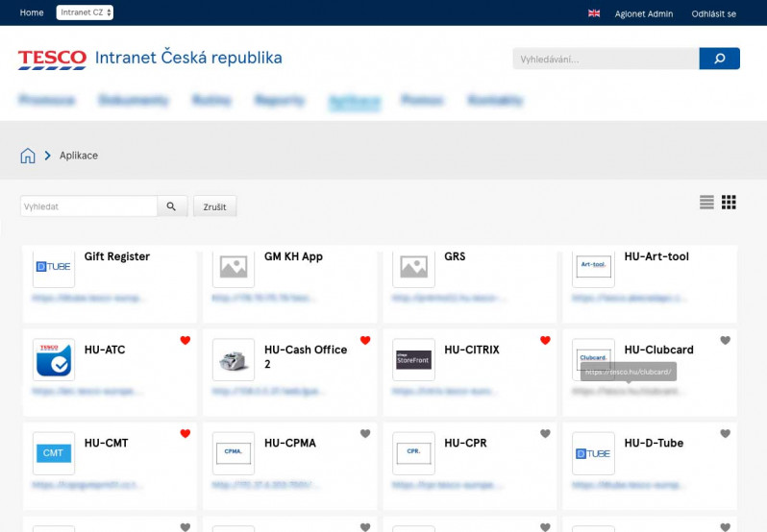Favorite HU-CPMA with the gray heart
Image resolution: width=767 pixels, height=532 pixels.
[365, 433]
